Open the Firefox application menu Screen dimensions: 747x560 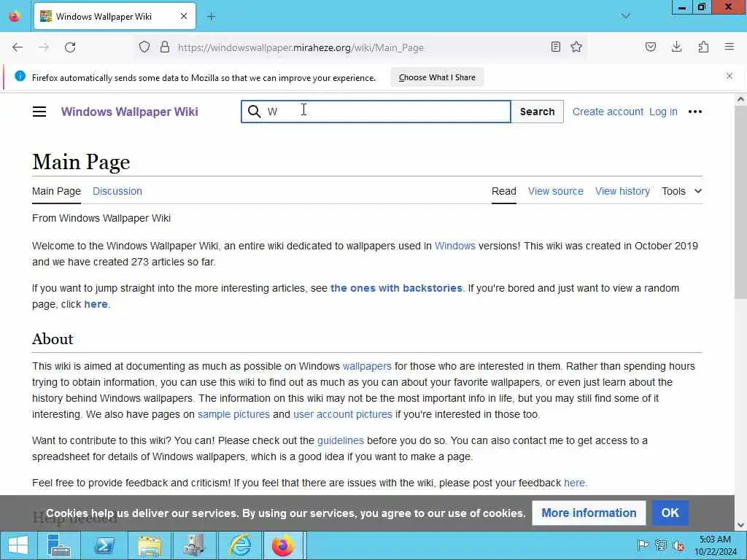point(729,47)
